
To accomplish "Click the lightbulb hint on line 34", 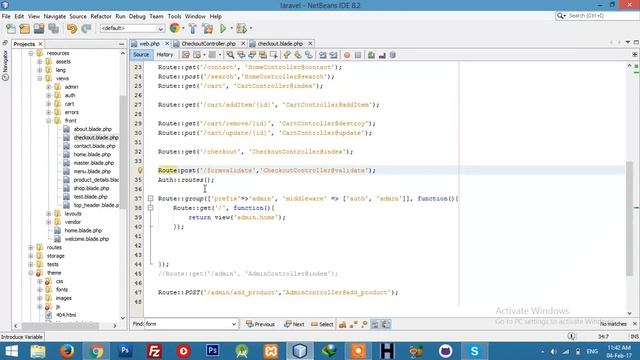I will tap(140, 170).
